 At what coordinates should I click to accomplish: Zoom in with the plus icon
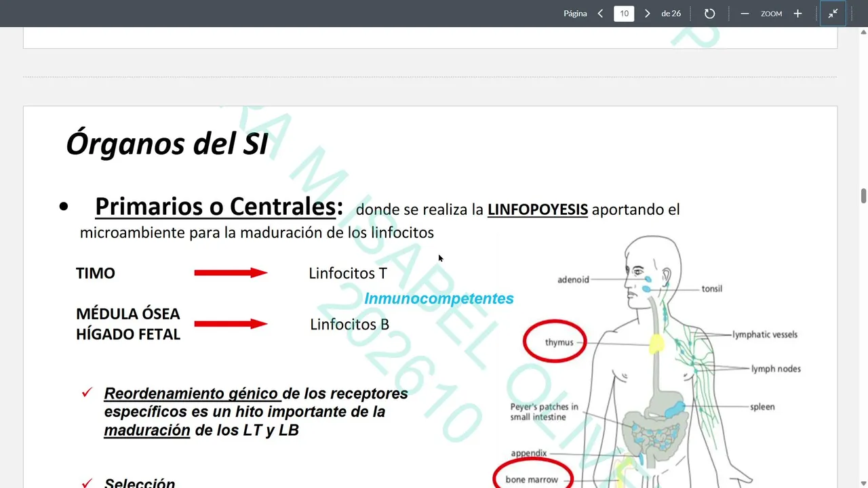pos(797,14)
